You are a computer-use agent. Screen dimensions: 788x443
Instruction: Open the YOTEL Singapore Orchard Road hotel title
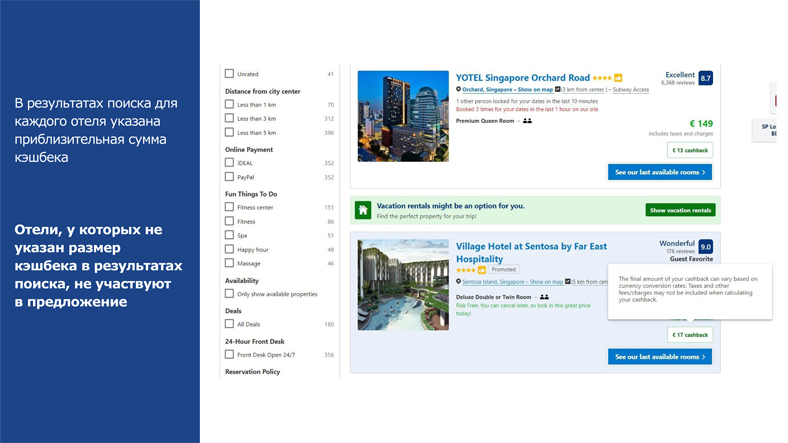pos(523,78)
